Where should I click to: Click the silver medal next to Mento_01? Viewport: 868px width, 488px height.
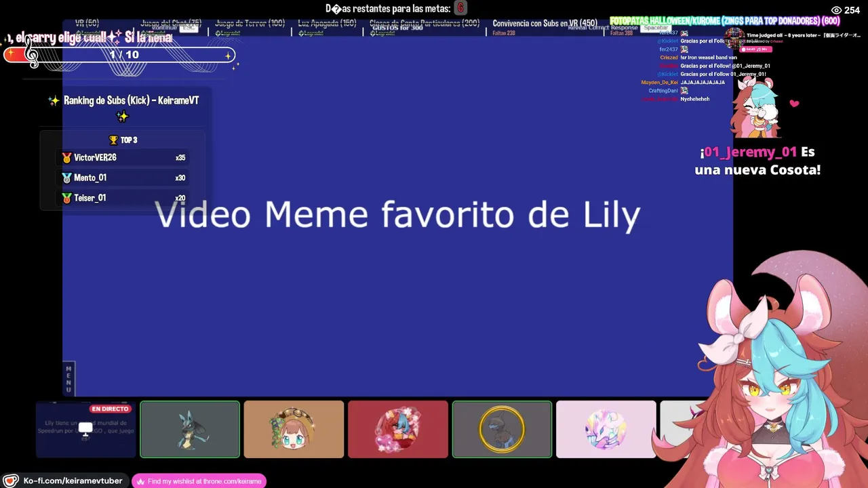pos(66,178)
